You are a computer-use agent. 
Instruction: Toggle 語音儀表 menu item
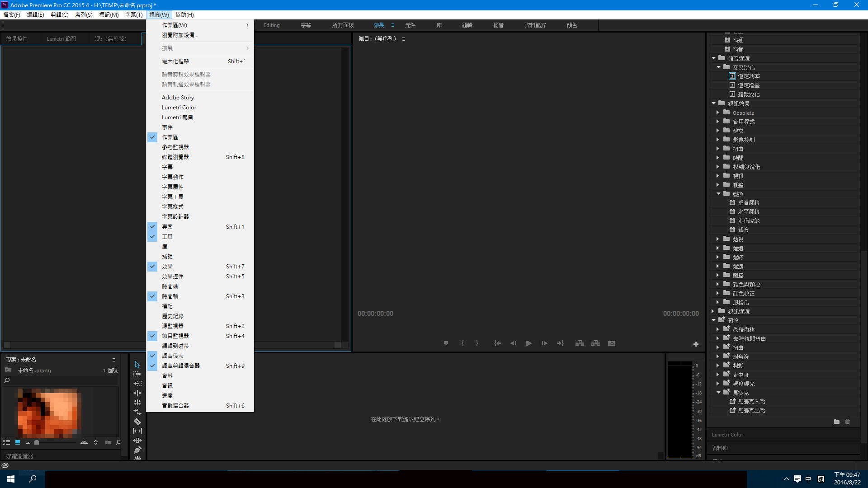click(x=200, y=356)
